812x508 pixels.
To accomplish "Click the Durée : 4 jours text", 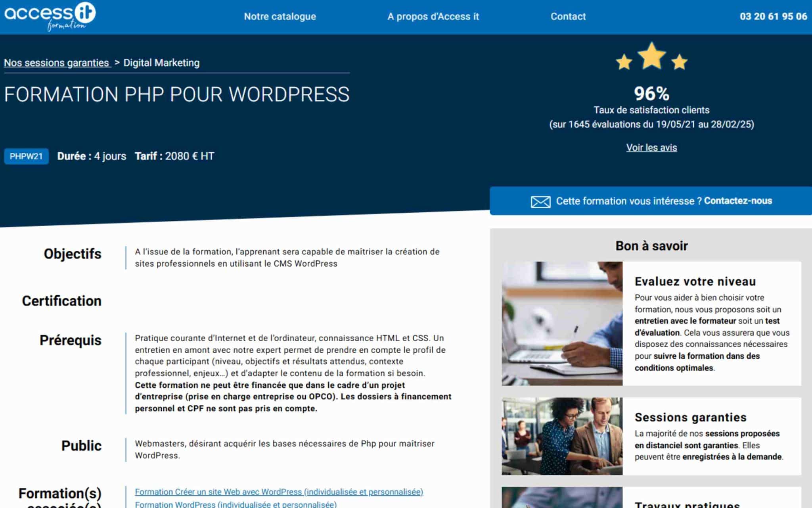I will pyautogui.click(x=92, y=156).
